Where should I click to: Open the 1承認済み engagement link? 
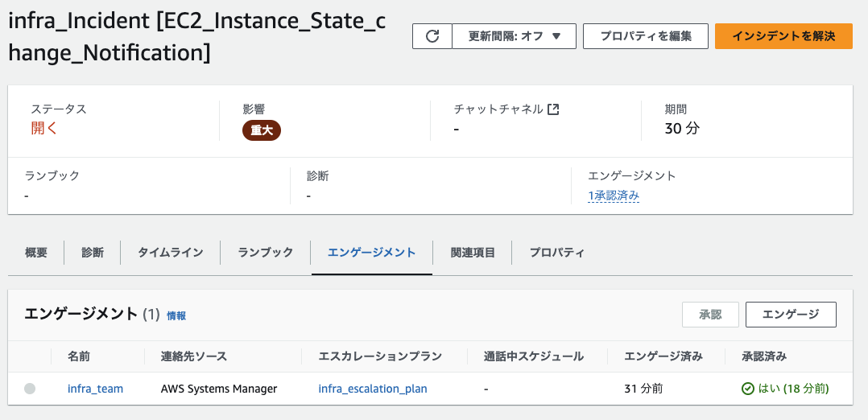click(x=614, y=196)
